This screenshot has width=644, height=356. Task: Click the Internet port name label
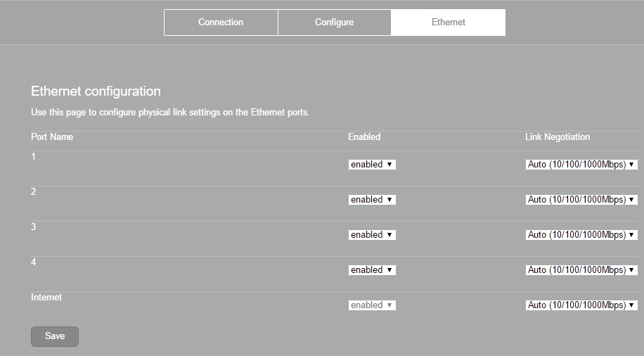tap(46, 297)
